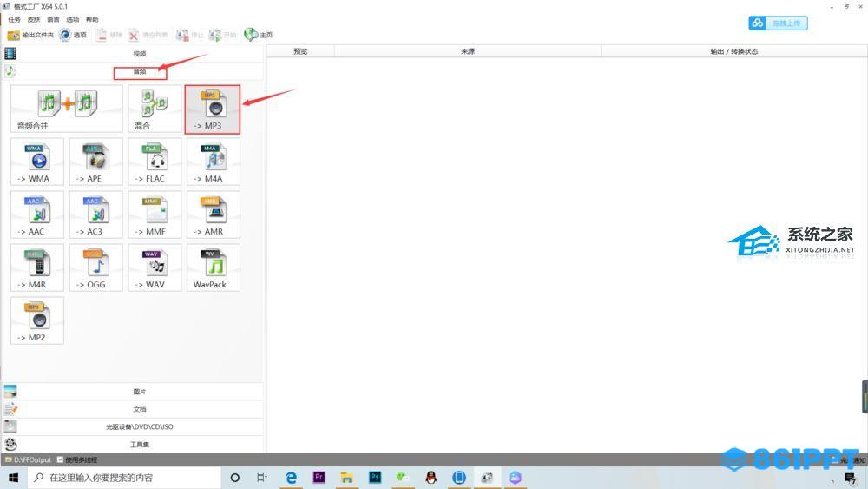
Task: Open the 混合 audio mix tool
Action: [x=155, y=109]
